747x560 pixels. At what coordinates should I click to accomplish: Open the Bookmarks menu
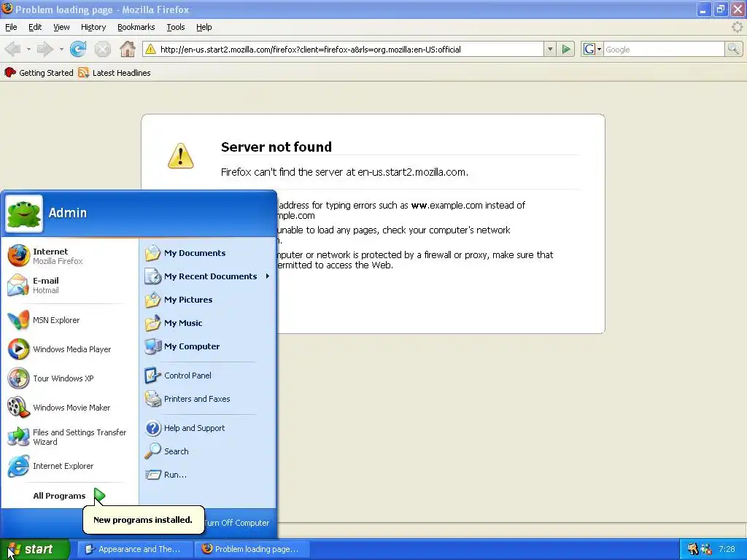(x=136, y=27)
